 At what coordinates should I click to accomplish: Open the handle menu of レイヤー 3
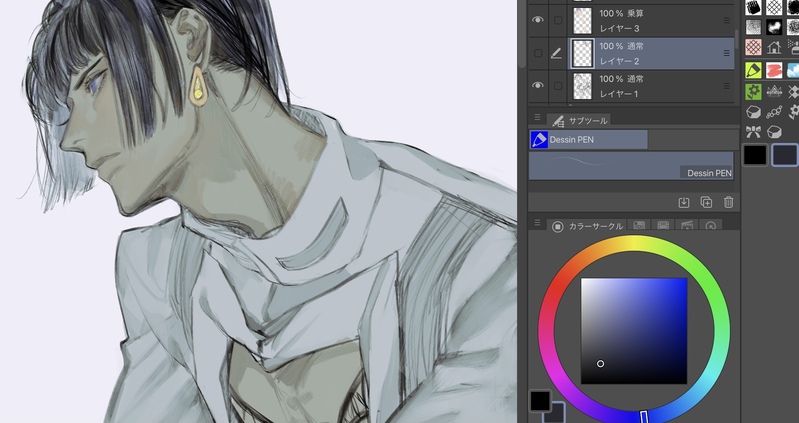(x=727, y=20)
